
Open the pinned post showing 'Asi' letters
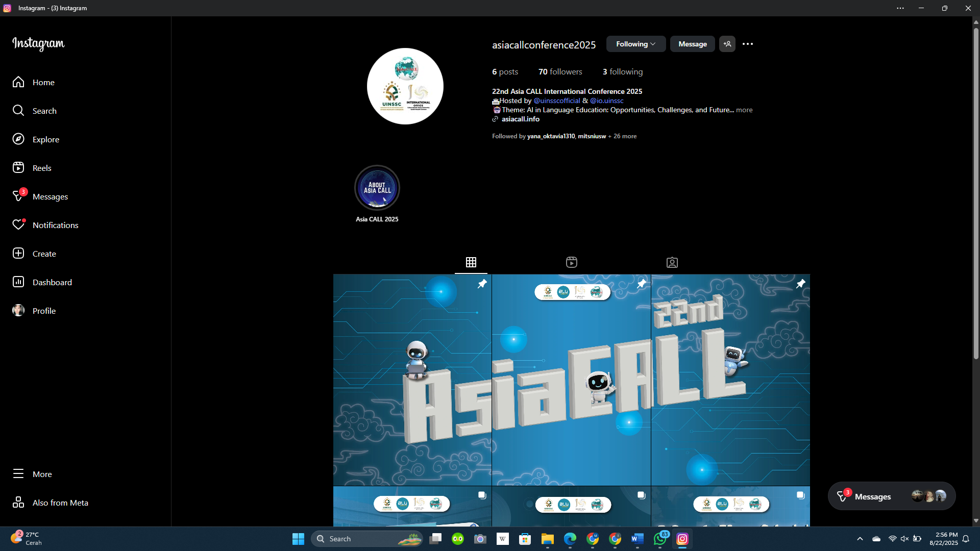tap(412, 380)
